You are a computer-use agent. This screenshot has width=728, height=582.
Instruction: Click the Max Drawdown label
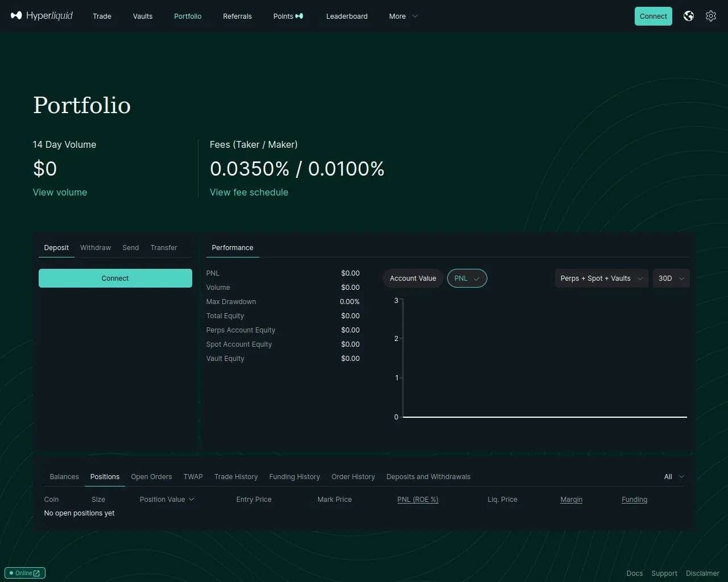[x=231, y=302]
